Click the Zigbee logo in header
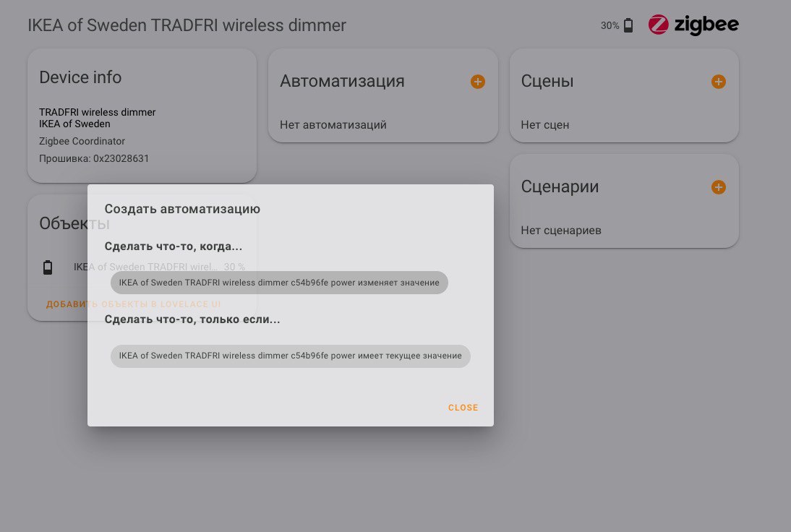Screen dimensions: 791x532 click(693, 25)
